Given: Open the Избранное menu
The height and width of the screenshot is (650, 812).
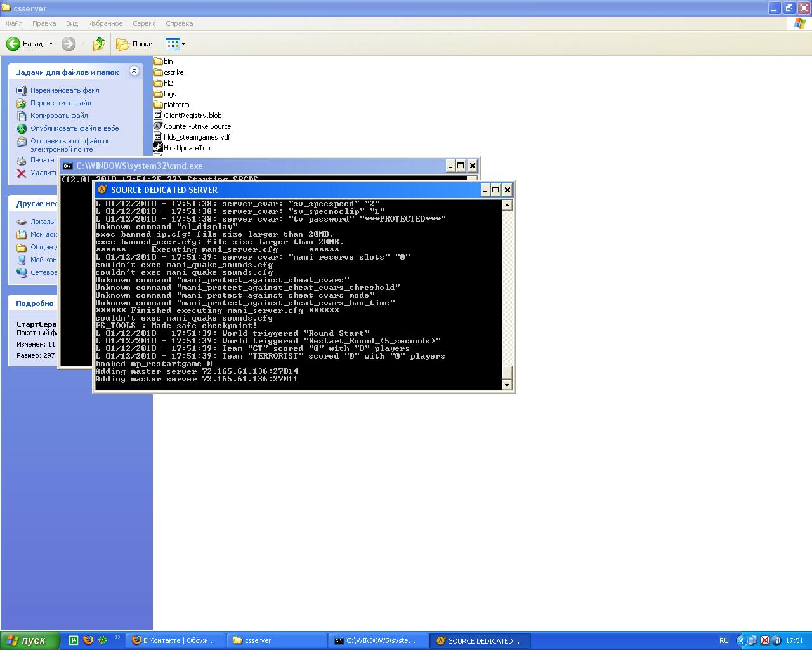Looking at the screenshot, I should click(x=105, y=23).
